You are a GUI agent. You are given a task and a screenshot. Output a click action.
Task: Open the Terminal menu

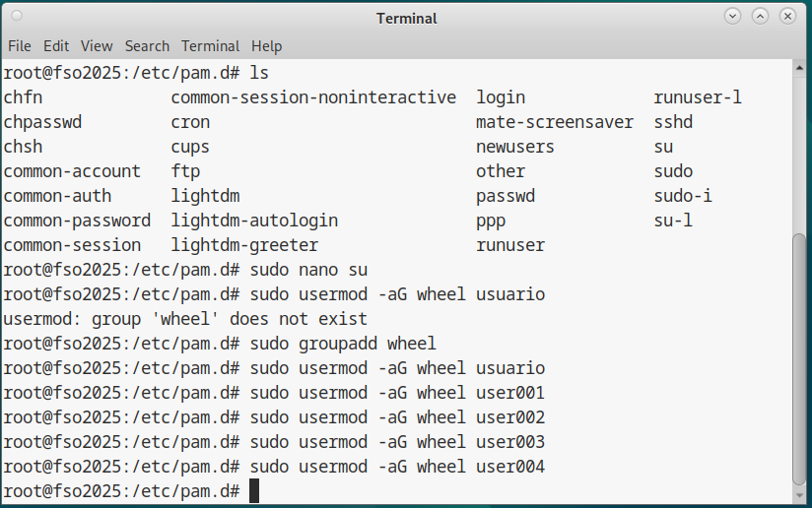tap(210, 45)
